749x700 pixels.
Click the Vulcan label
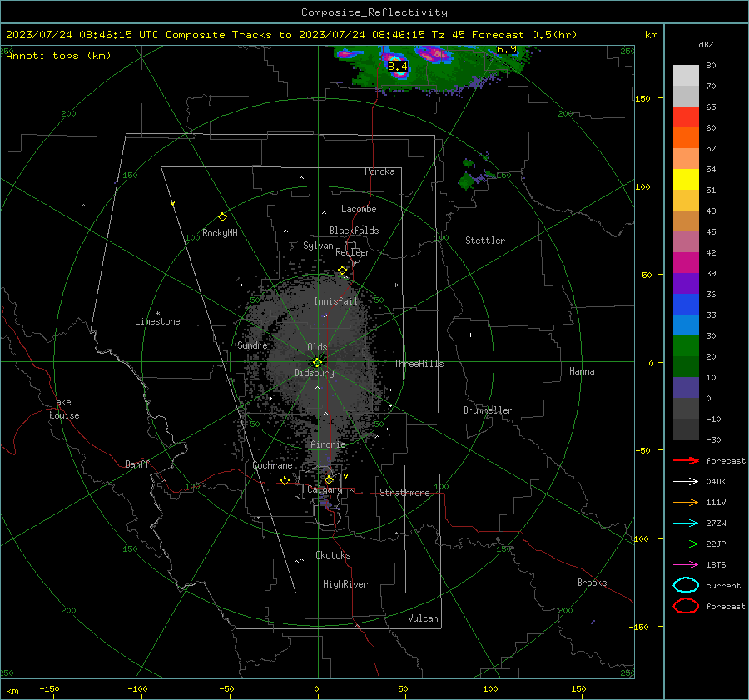423,618
